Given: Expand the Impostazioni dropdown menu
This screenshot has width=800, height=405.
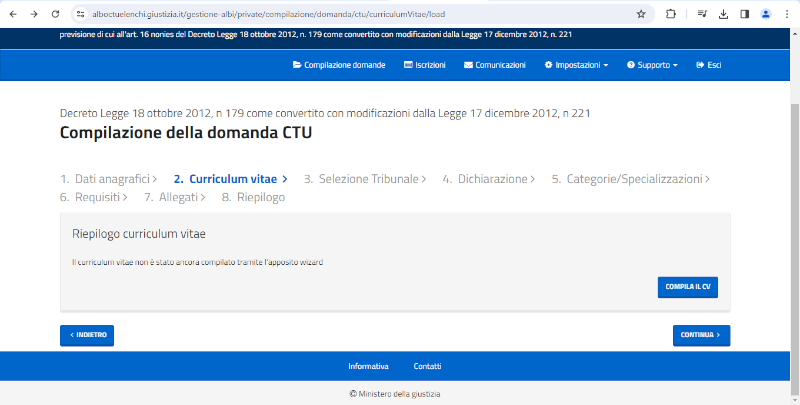Looking at the screenshot, I should 577,65.
